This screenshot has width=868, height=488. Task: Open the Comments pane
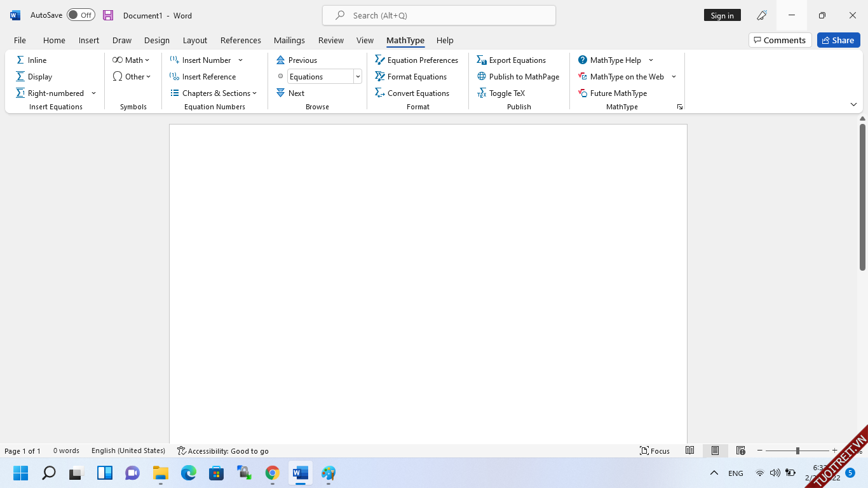pyautogui.click(x=780, y=40)
